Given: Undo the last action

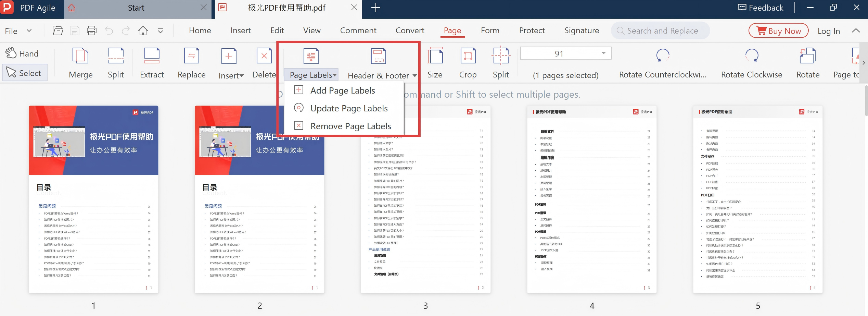Looking at the screenshot, I should 109,31.
